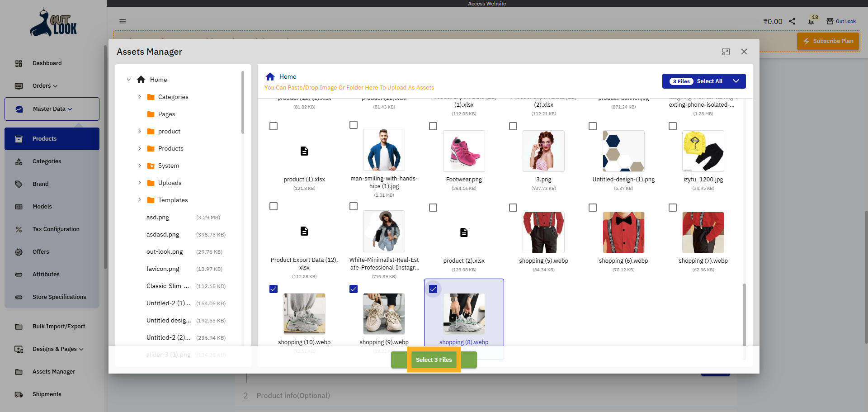Open Designs & Pages menu
868x412 pixels.
pos(58,349)
